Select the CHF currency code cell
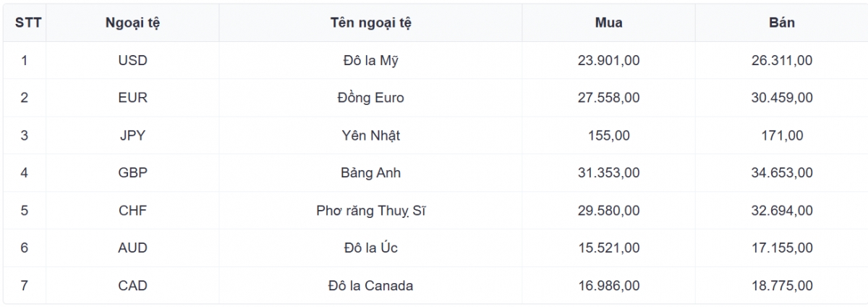Image resolution: width=868 pixels, height=307 pixels. [x=132, y=211]
